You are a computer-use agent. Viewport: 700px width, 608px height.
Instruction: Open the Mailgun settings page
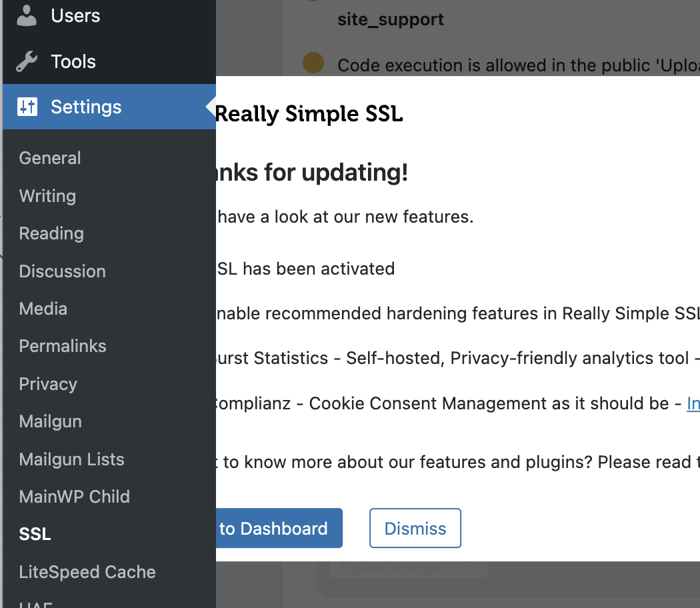click(x=50, y=421)
